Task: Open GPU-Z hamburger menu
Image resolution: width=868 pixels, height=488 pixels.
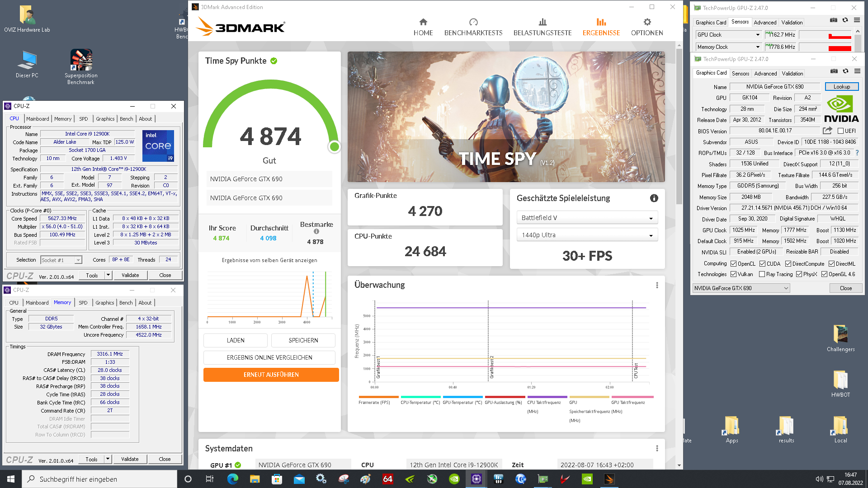Action: click(x=857, y=71)
